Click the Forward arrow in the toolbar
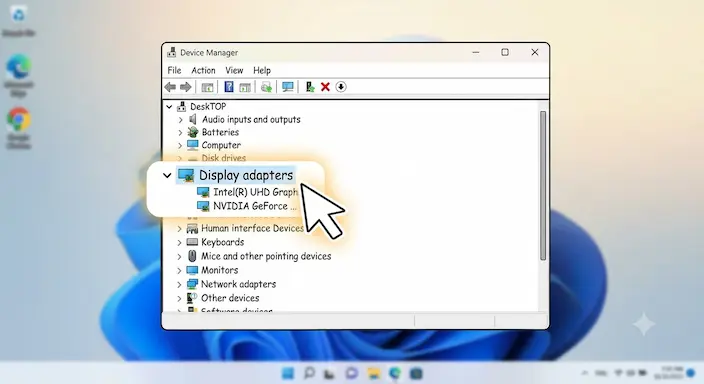Viewport: 704px width, 384px height. pos(185,87)
